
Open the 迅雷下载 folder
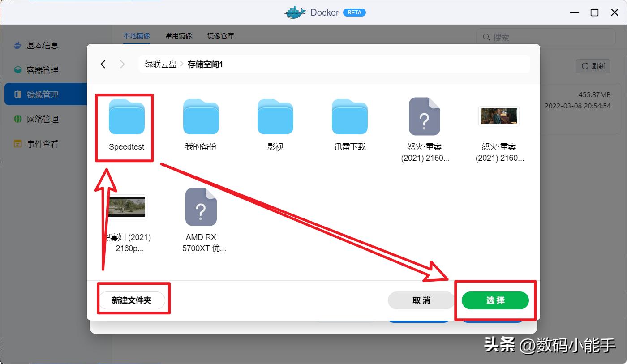pyautogui.click(x=349, y=117)
